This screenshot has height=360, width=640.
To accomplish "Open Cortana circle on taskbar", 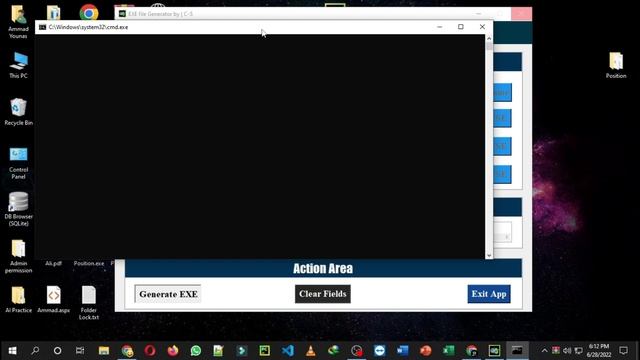I will (58, 351).
